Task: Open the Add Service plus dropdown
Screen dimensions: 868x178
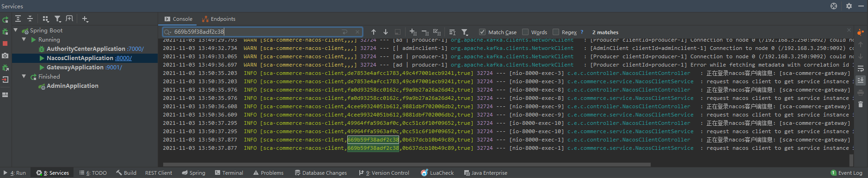Action: point(85,19)
